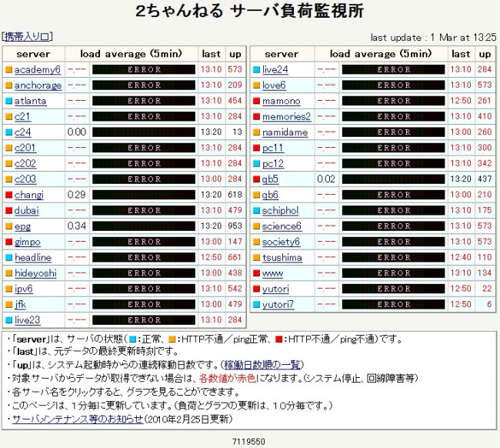Open the c21 server graph

pos(22,116)
